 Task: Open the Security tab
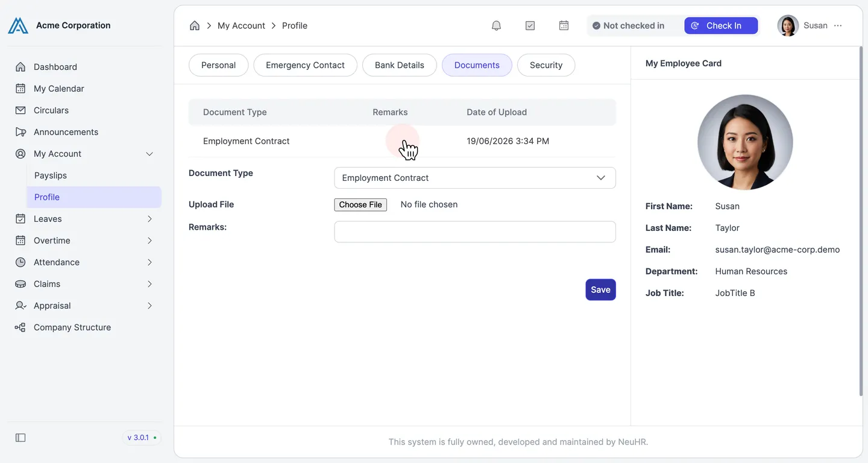click(546, 65)
